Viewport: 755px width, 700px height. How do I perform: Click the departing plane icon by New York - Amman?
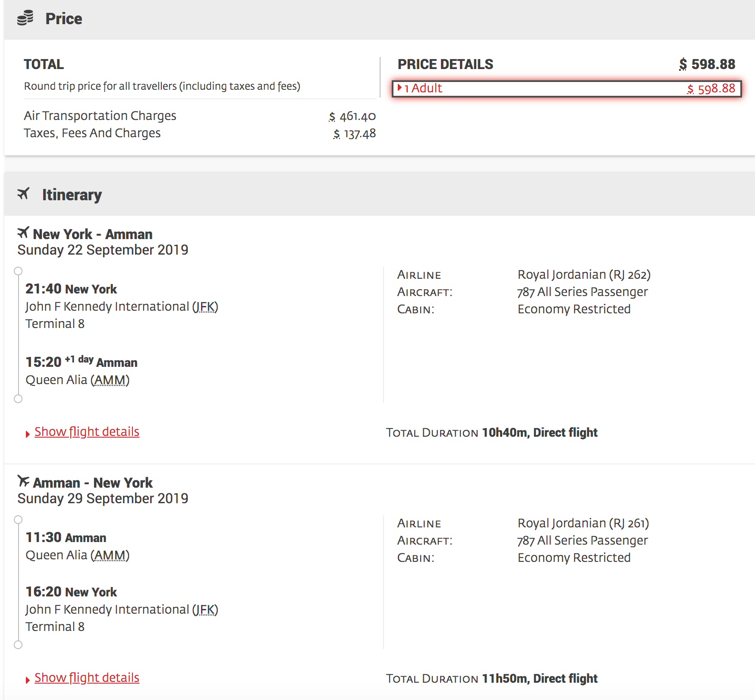click(x=23, y=233)
